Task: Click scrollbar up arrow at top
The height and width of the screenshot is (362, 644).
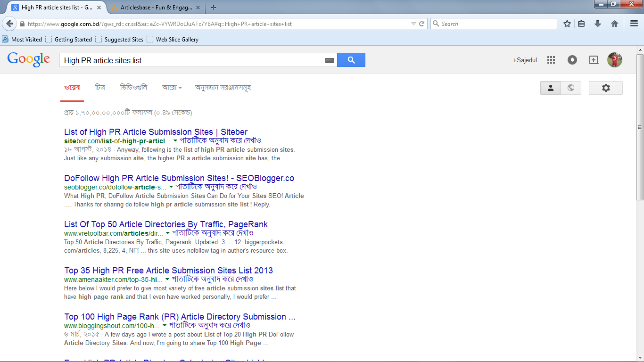Action: pos(640,49)
